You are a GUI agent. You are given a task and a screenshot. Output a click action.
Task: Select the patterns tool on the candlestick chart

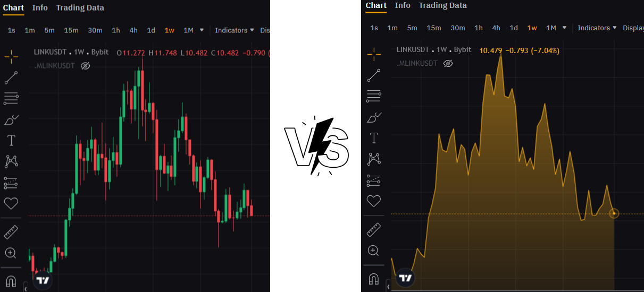[x=11, y=161]
